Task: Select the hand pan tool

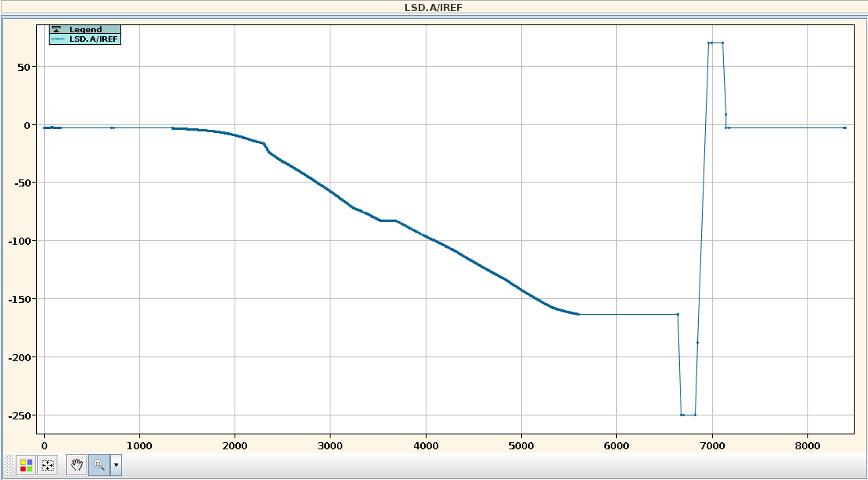Action: (x=76, y=465)
